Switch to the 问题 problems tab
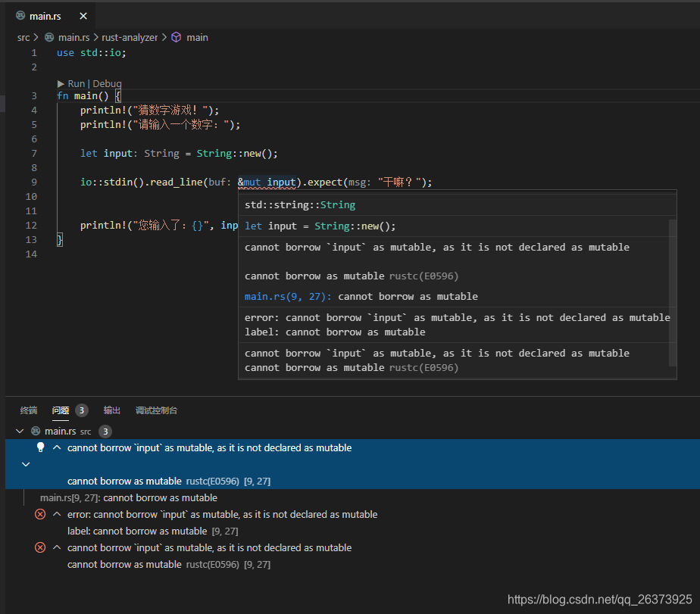Image resolution: width=700 pixels, height=614 pixels. (x=61, y=410)
